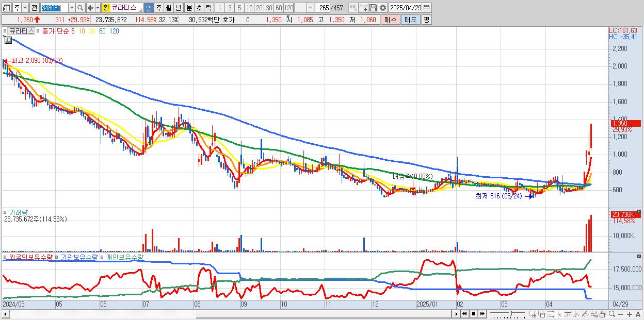644x320 pixels.
Task: Click the fast-forward double-arrow button
Action: (482, 314)
